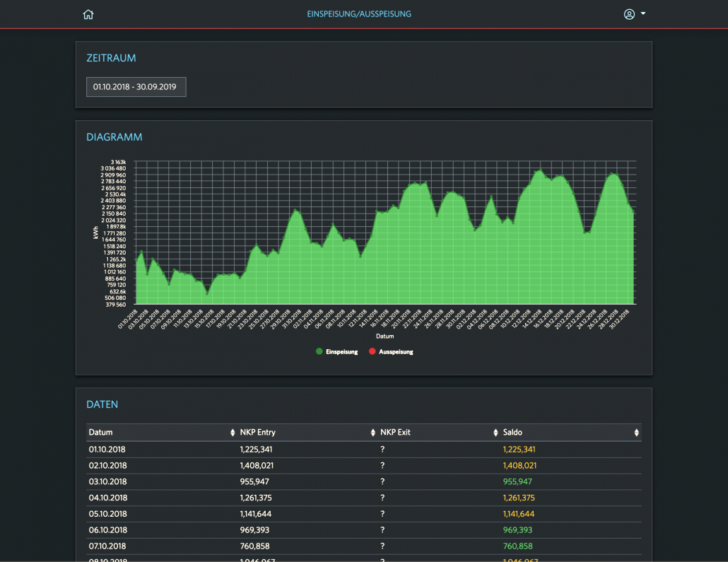Click yellow Saldo value 1,141,644

pyautogui.click(x=519, y=514)
